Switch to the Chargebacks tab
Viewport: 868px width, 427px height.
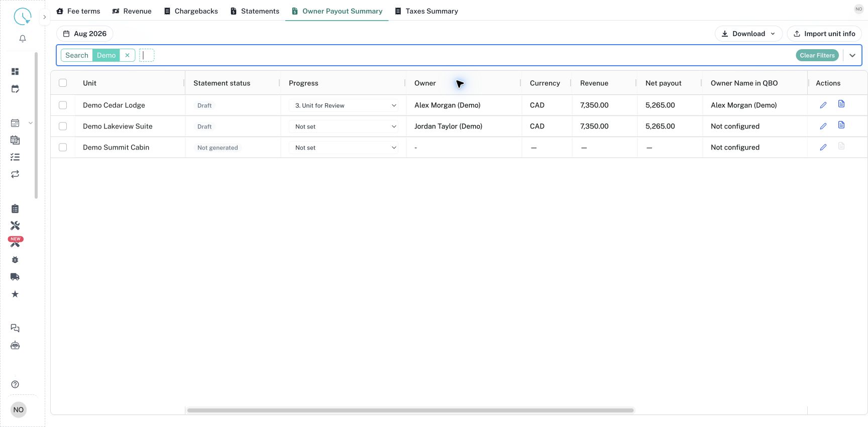tap(191, 11)
